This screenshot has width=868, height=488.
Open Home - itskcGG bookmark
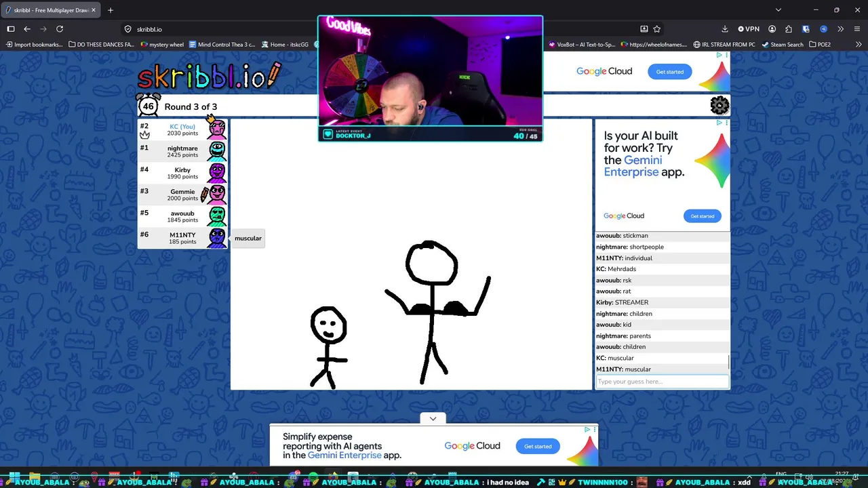285,45
